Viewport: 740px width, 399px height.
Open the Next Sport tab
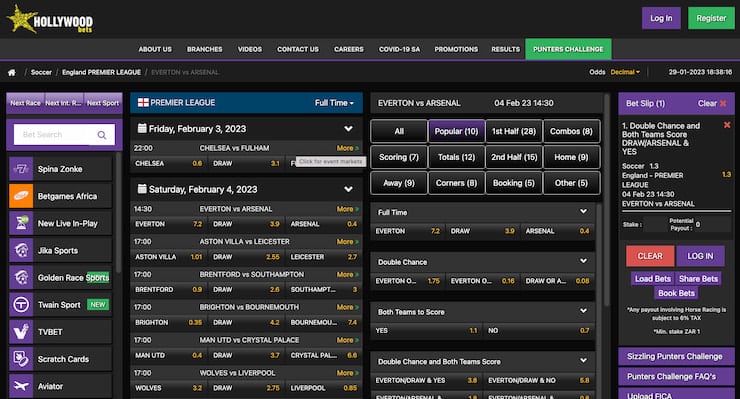point(103,103)
